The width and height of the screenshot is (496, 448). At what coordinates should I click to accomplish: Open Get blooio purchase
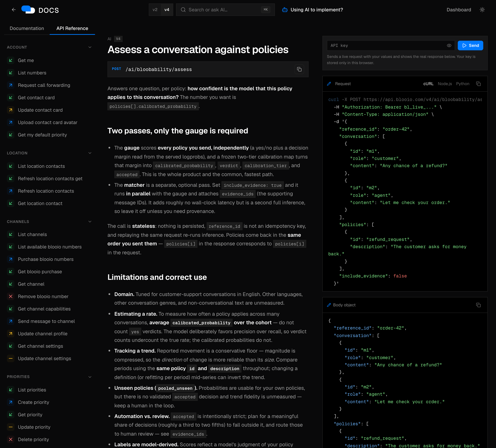tap(40, 272)
